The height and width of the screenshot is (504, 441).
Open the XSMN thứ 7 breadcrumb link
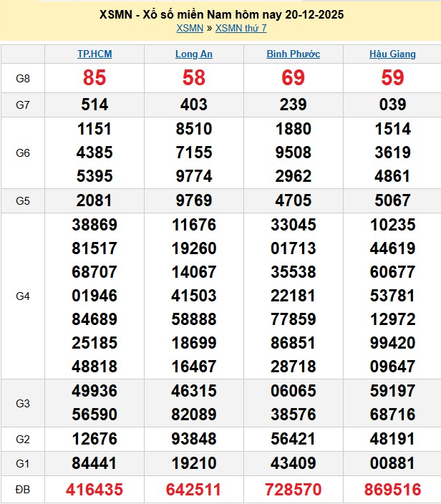coord(241,28)
